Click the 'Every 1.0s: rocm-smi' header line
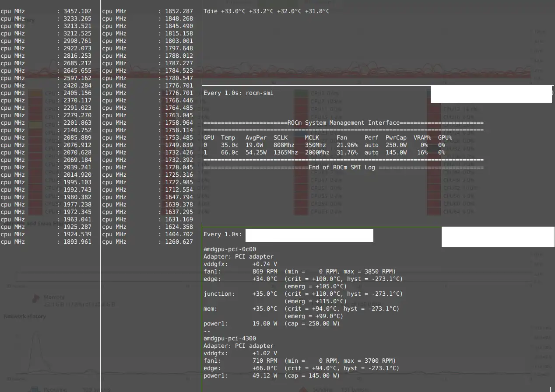Image resolution: width=555 pixels, height=392 pixels. tap(239, 93)
